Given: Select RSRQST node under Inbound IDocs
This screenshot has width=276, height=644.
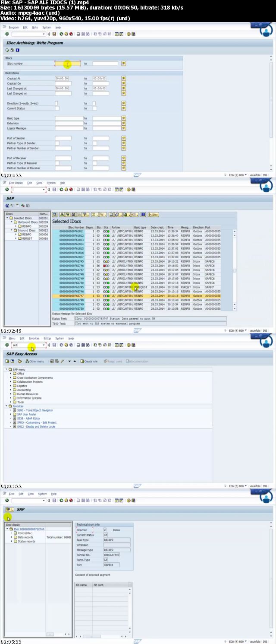Looking at the screenshot, I should pos(27,238).
